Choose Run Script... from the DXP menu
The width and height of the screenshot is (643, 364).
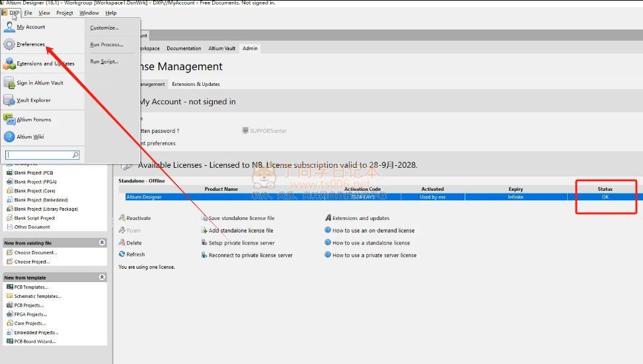(104, 61)
